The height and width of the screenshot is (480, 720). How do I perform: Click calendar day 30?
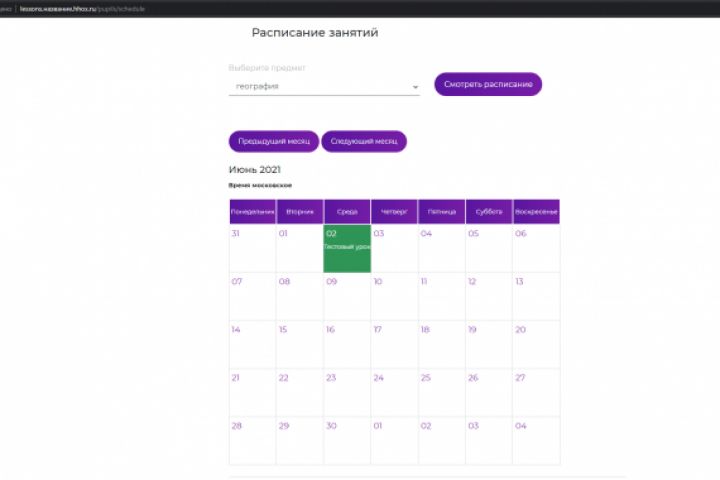click(347, 440)
